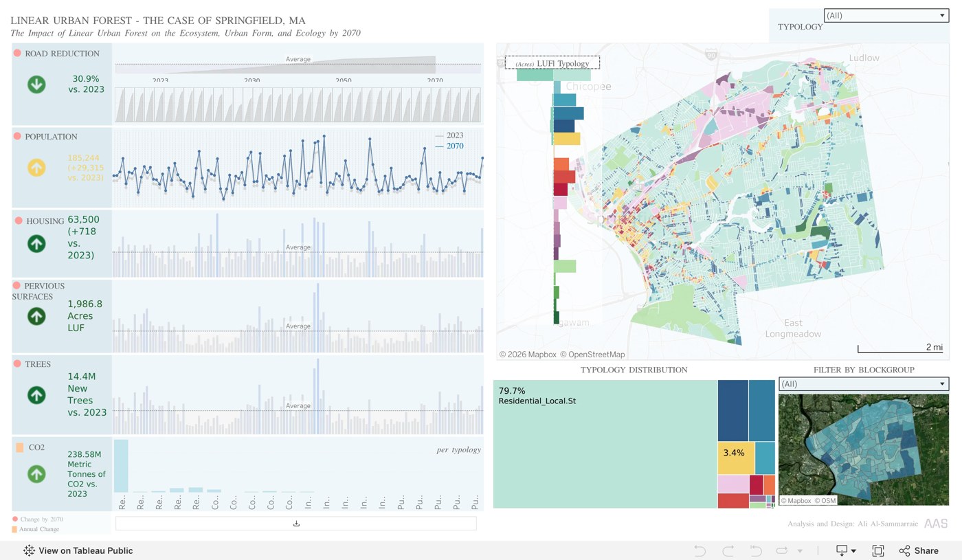Click the "TYPOLOGY DISTRIBUTION" heading
Screen dimensions: 962x560
pyautogui.click(x=634, y=370)
